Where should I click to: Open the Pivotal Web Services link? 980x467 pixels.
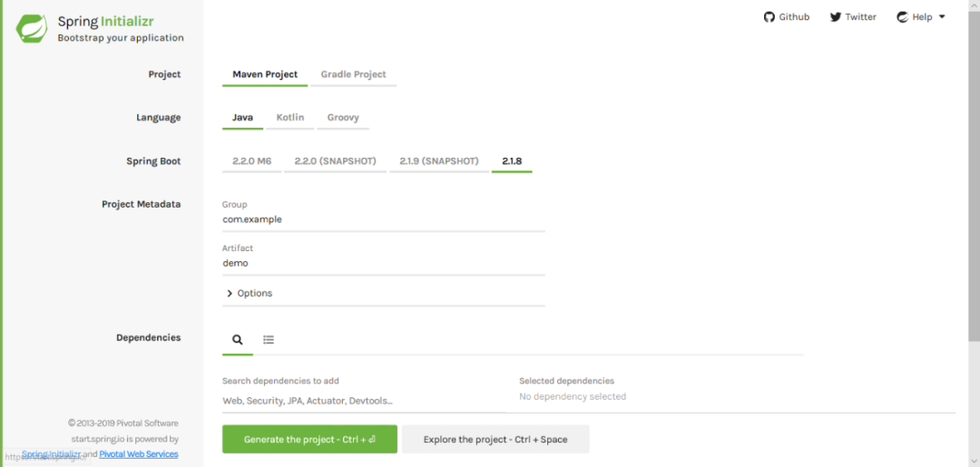tap(139, 454)
